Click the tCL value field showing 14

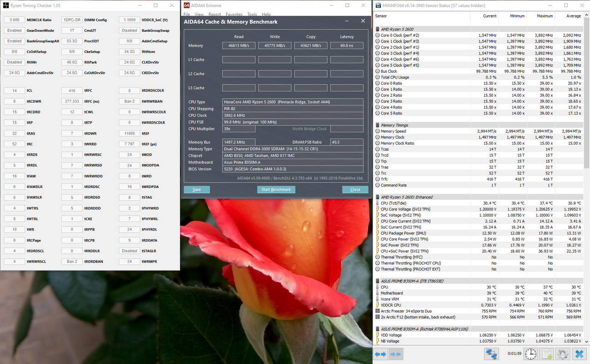[x=14, y=91]
